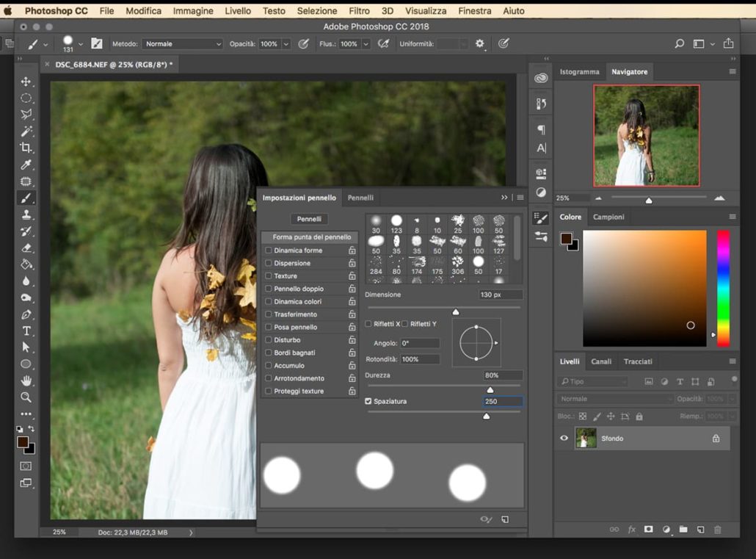Click the Durezza slider handle
This screenshot has height=559, width=756.
pos(490,389)
